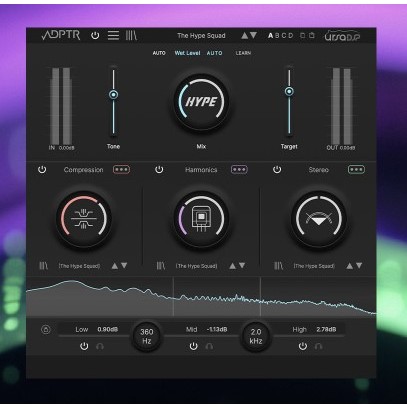Click the copy slot icon
Viewport: 407px width, 407px height.
(x=303, y=35)
